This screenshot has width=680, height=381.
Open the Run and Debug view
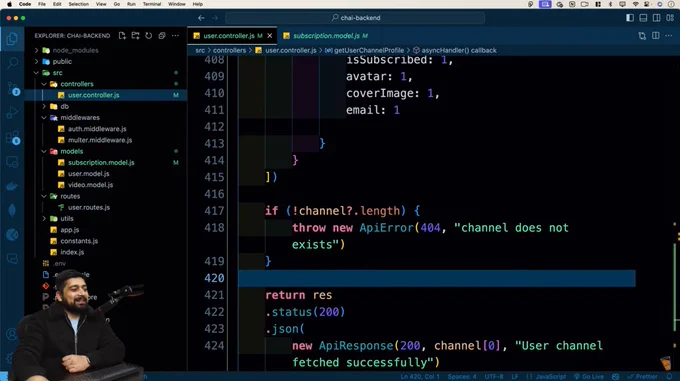12,113
